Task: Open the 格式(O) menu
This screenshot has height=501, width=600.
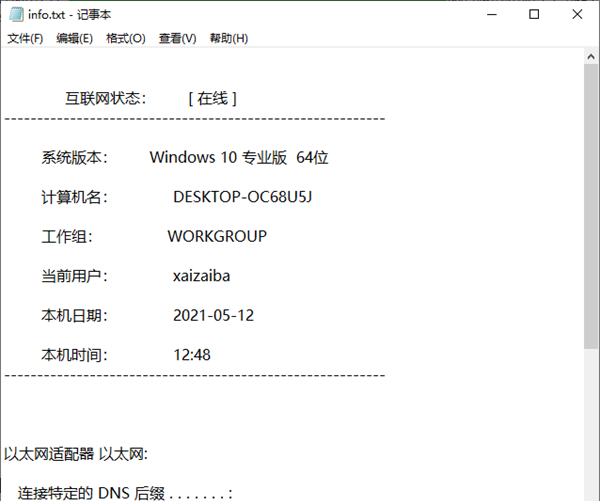Action: tap(126, 38)
